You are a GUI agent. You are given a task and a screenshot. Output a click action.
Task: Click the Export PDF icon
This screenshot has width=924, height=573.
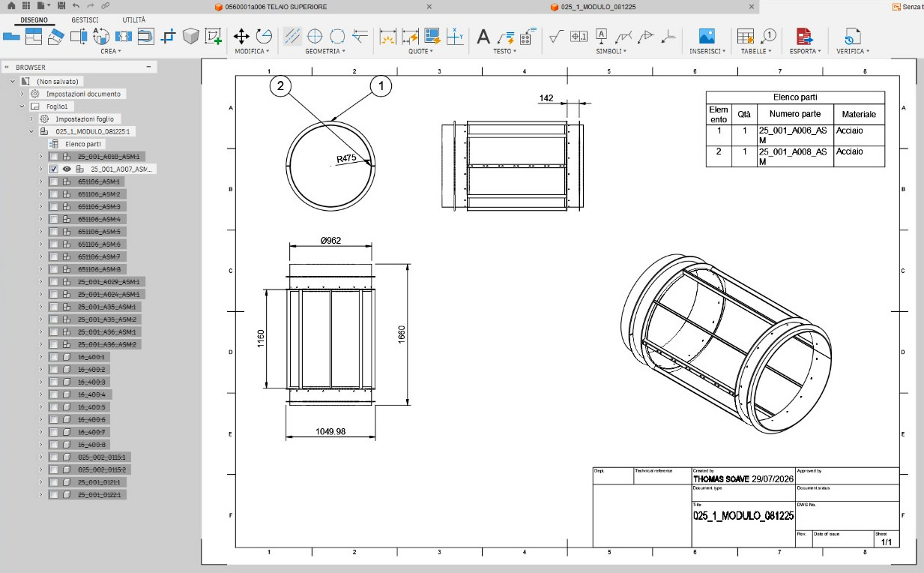coord(805,36)
